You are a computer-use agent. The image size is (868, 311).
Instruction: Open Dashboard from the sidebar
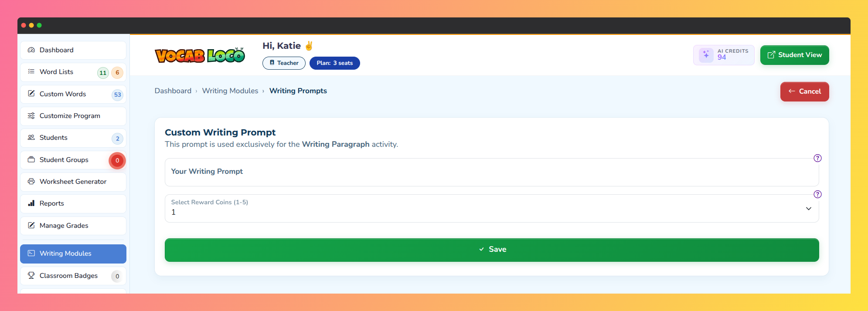[73, 50]
